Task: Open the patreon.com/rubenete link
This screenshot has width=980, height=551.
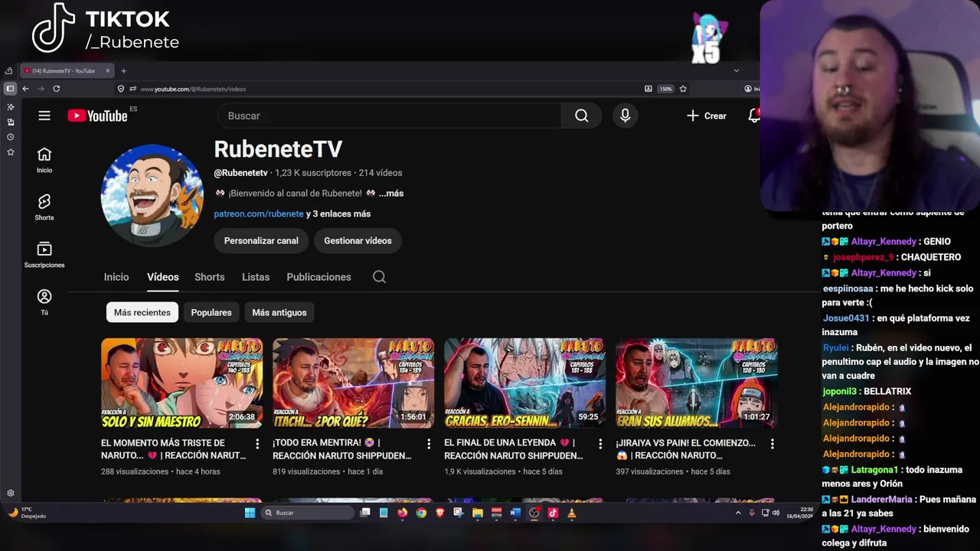Action: pos(259,214)
